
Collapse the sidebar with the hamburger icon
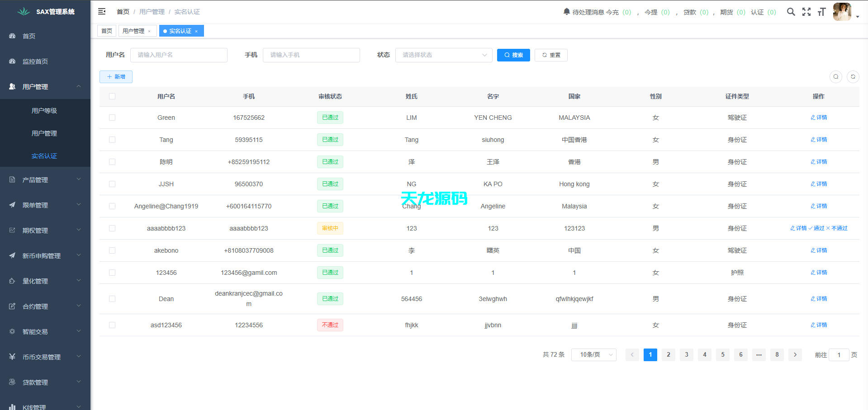coord(102,11)
